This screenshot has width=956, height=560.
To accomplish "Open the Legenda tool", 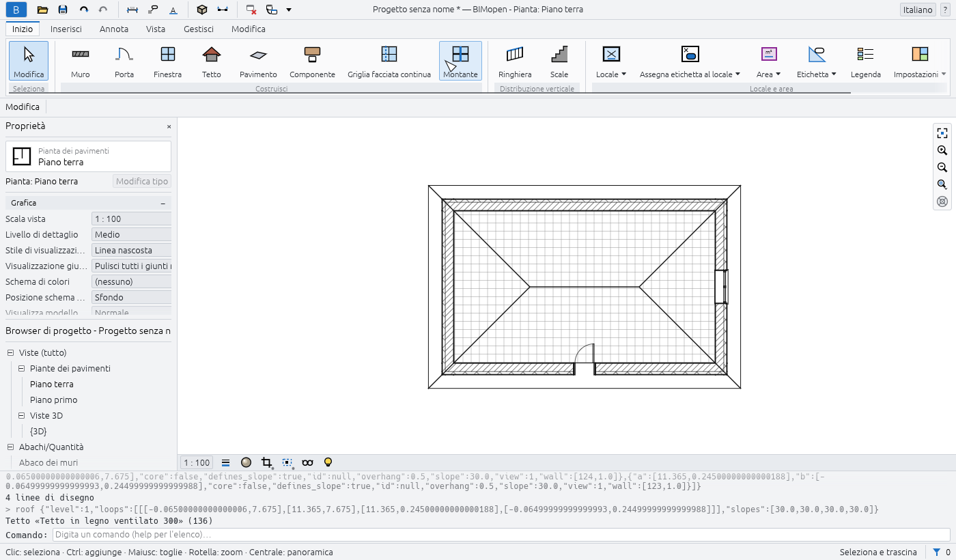I will tap(866, 61).
